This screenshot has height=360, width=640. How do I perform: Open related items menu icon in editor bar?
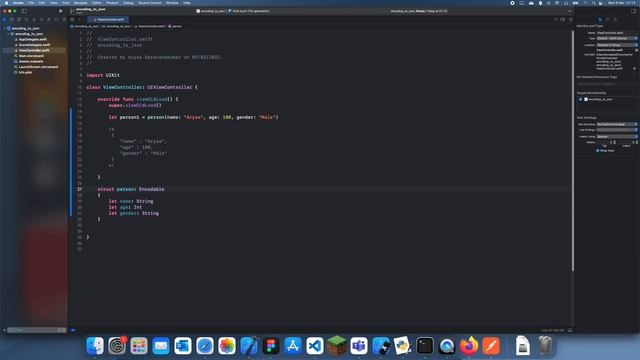click(72, 19)
